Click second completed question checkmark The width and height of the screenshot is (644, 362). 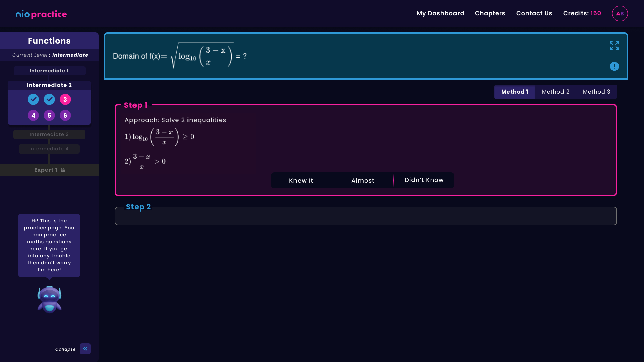click(x=49, y=99)
